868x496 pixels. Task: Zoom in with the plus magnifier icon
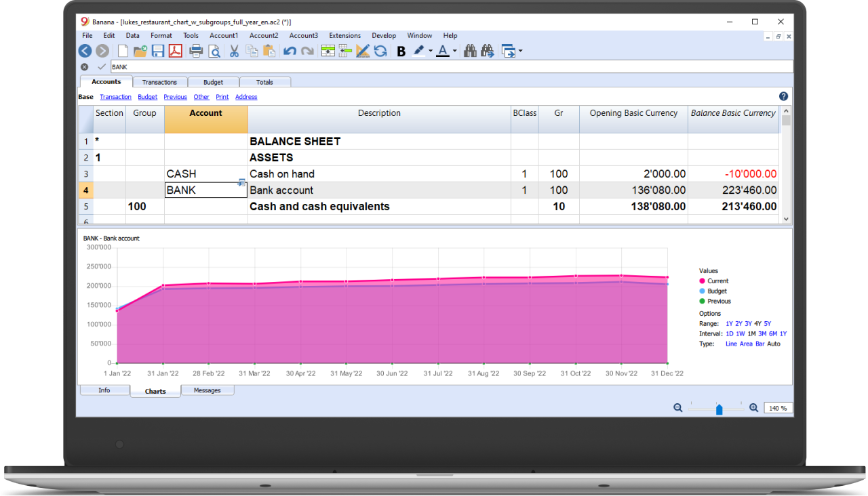[754, 408]
